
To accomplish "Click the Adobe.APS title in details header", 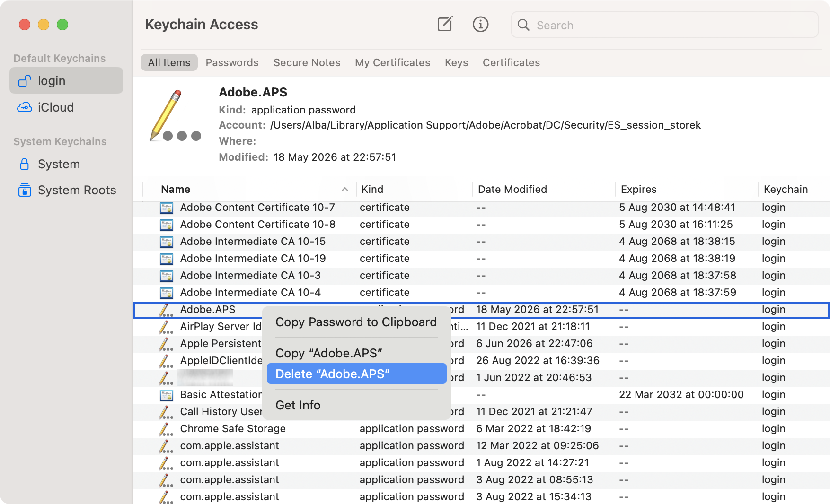I will click(x=253, y=92).
